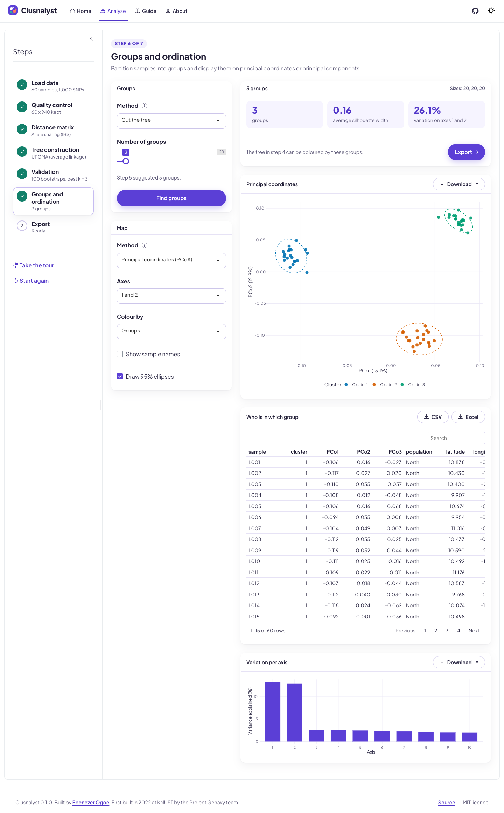Open the GitHub repository icon
Image resolution: width=504 pixels, height=813 pixels.
tap(475, 11)
